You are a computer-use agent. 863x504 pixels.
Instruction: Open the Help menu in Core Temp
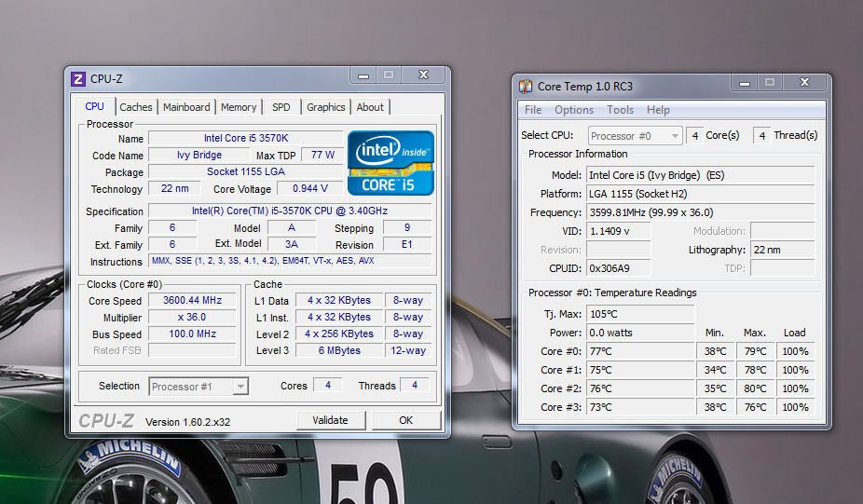pyautogui.click(x=658, y=110)
